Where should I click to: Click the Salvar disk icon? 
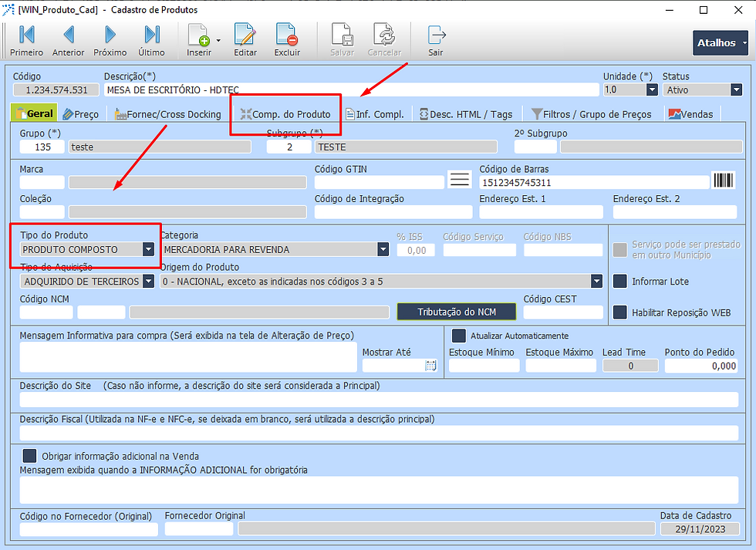[343, 35]
